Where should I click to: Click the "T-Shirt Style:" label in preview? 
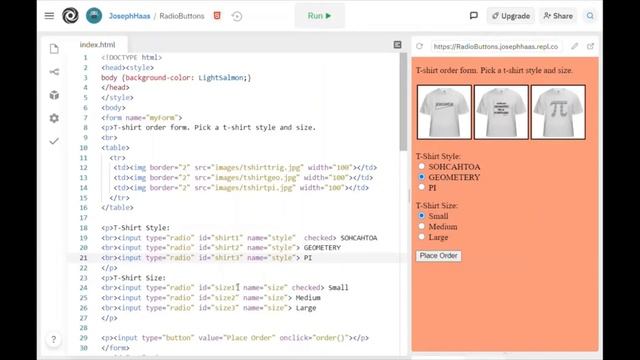pos(438,156)
